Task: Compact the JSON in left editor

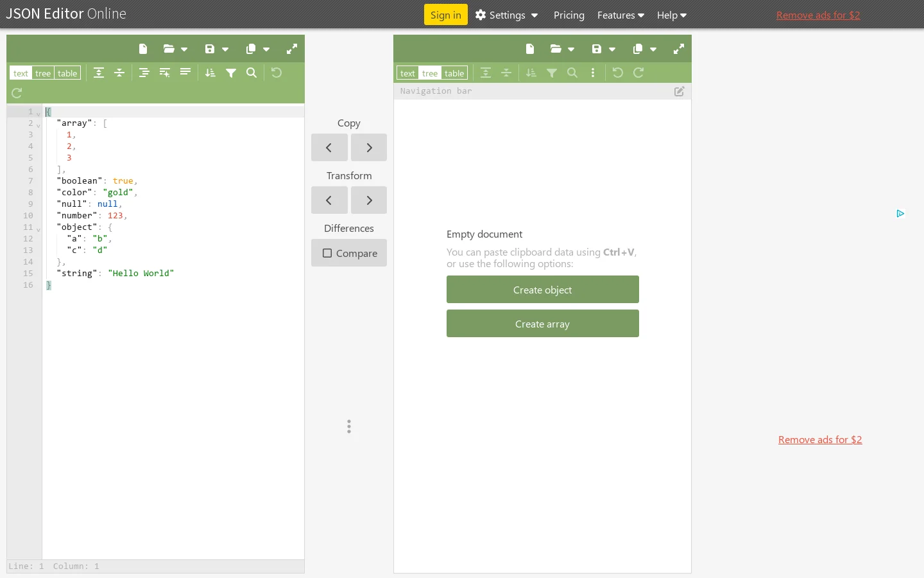Action: tap(185, 73)
